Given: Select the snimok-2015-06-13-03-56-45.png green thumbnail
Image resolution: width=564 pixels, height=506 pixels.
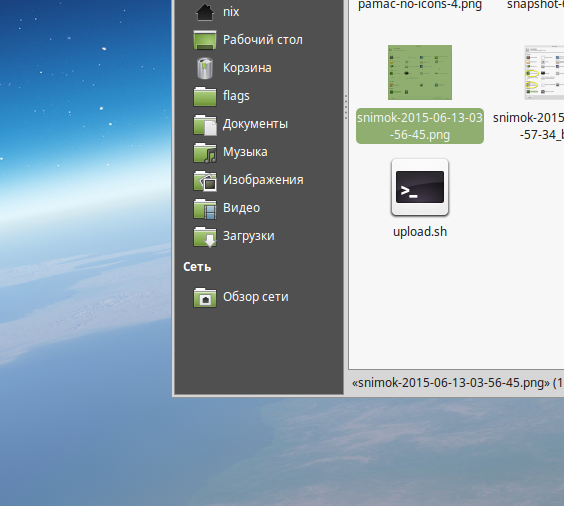Looking at the screenshot, I should point(420,72).
